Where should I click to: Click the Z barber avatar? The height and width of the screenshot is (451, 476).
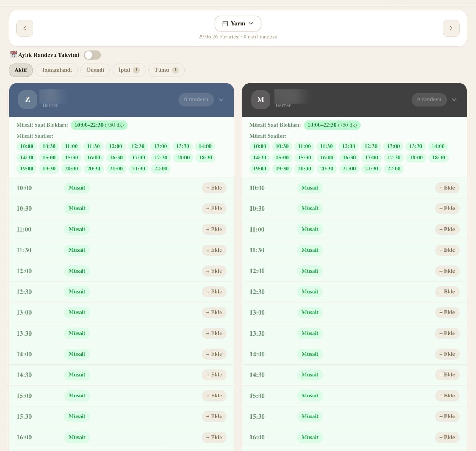(28, 99)
